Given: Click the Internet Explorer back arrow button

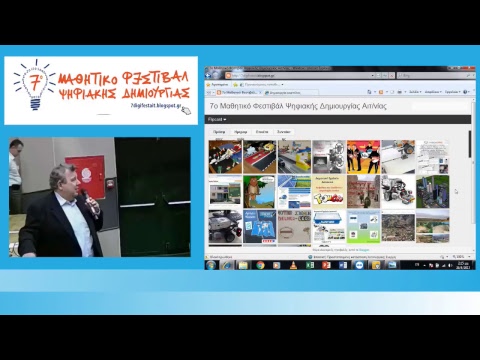Looking at the screenshot, I should click(209, 76).
